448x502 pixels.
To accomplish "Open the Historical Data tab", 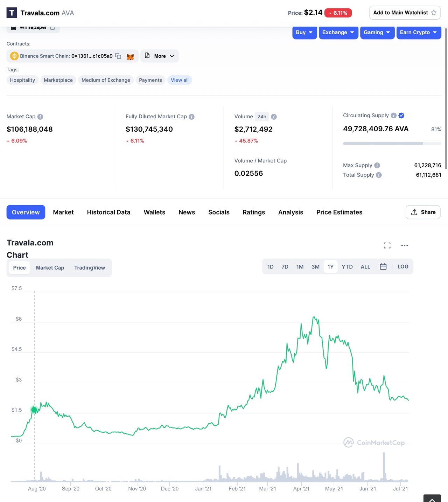I will (x=108, y=212).
